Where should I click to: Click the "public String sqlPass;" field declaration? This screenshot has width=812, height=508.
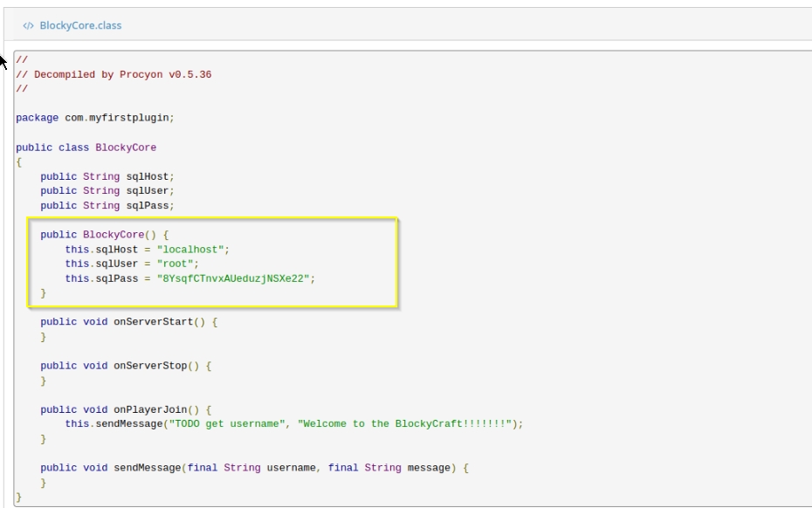click(107, 206)
